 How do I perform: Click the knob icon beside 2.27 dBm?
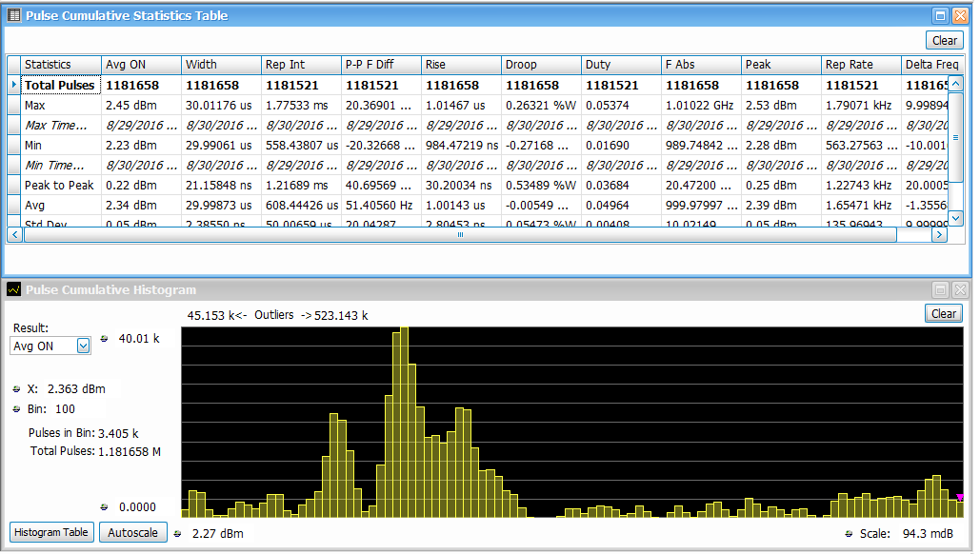(178, 533)
